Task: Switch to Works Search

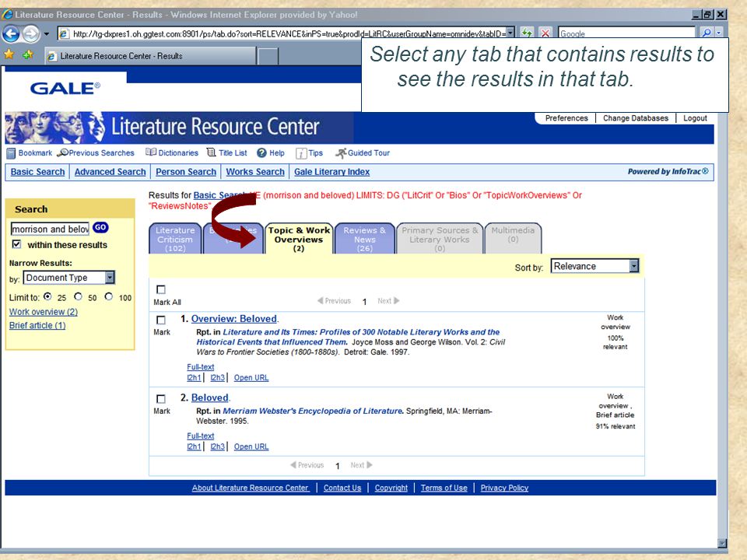Action: tap(255, 172)
